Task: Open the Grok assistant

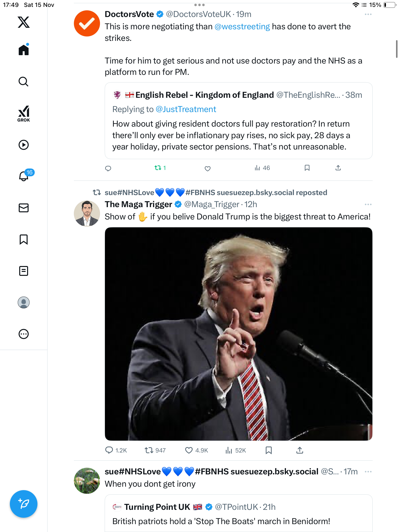Action: (x=24, y=114)
